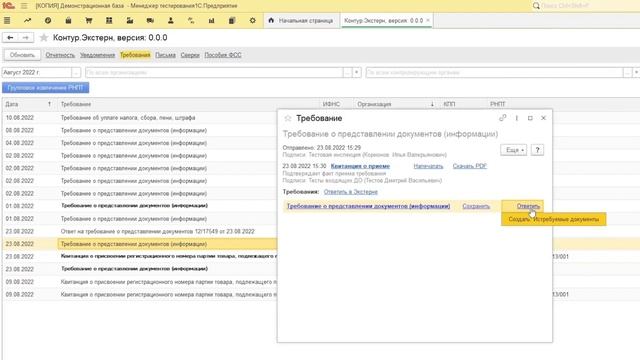
Task: Click the Ответить button
Action: click(x=523, y=206)
